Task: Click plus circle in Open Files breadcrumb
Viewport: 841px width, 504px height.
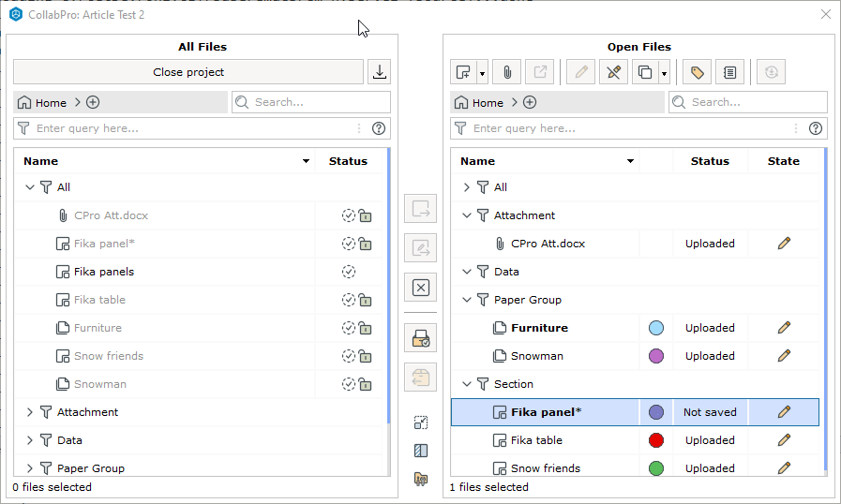Action: click(x=530, y=102)
